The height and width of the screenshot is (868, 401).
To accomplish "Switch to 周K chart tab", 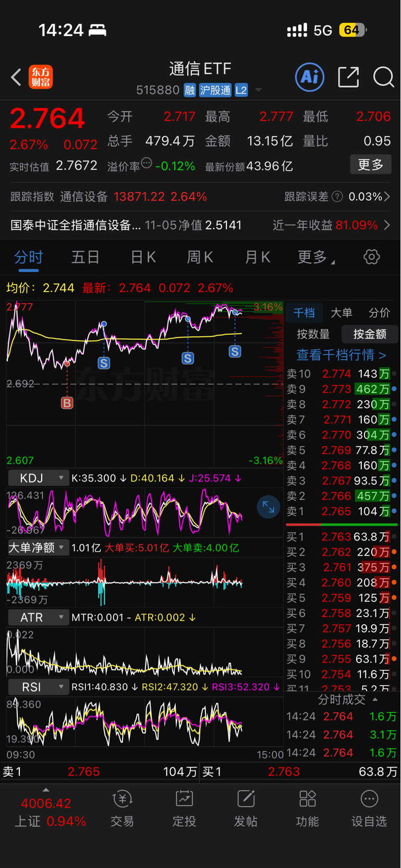I will [x=200, y=258].
